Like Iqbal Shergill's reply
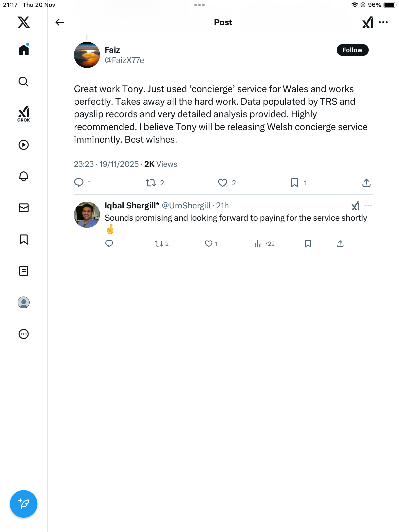Viewport: 399px width, 532px height. coord(209,244)
